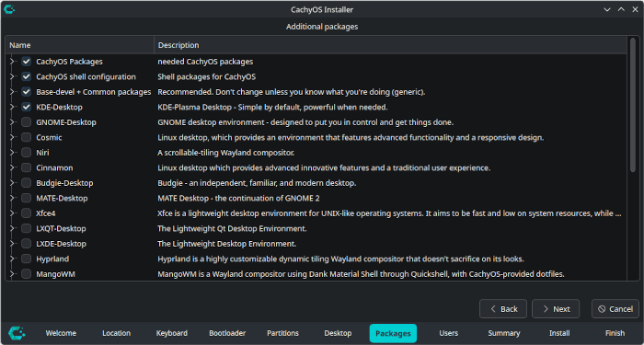Open the Partitions step
644x345 pixels.
pyautogui.click(x=282, y=333)
